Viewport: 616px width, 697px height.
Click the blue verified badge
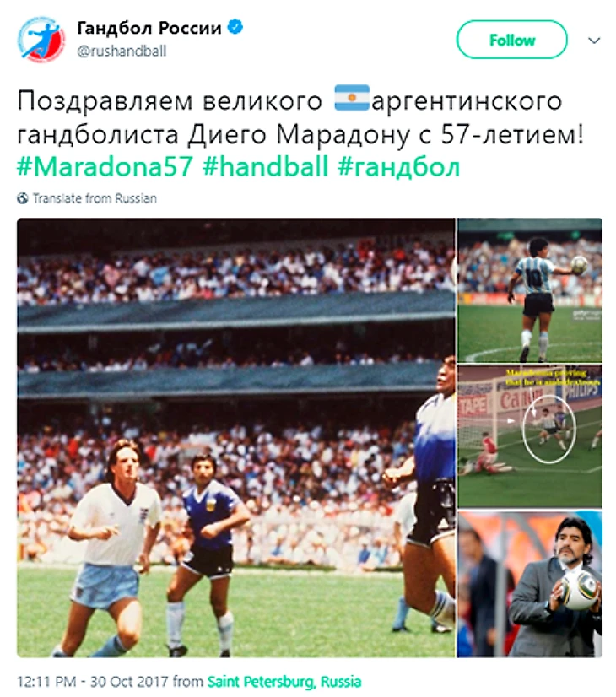pos(235,27)
